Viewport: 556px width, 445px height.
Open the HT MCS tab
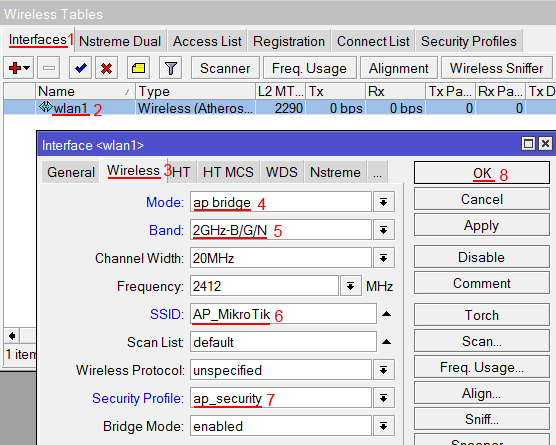click(x=228, y=172)
